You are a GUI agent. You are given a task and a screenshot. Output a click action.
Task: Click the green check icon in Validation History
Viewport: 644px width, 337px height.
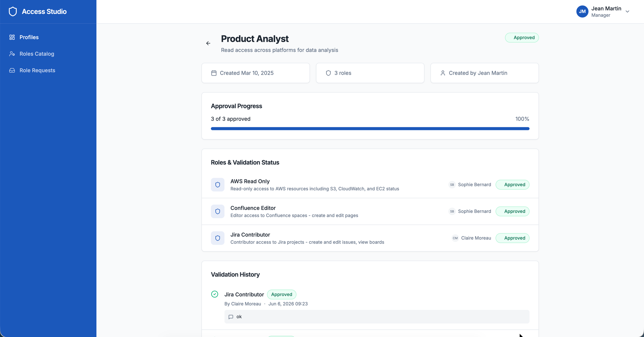215,294
